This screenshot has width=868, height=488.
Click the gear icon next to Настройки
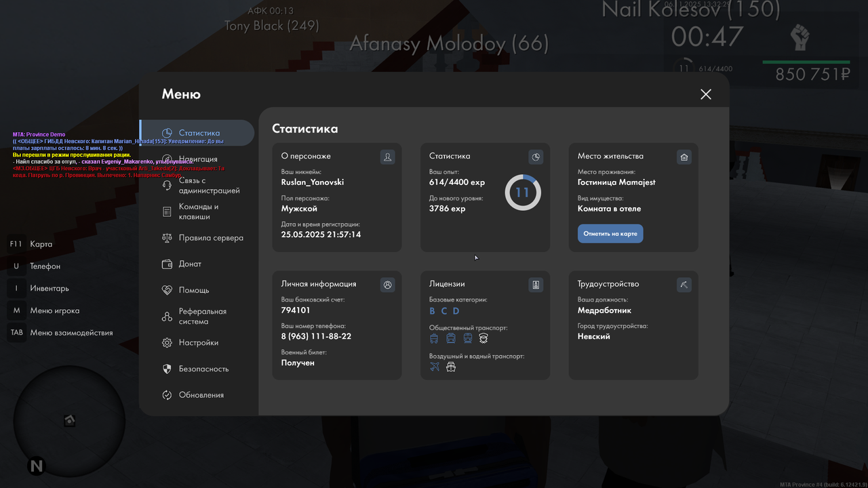[x=167, y=343]
